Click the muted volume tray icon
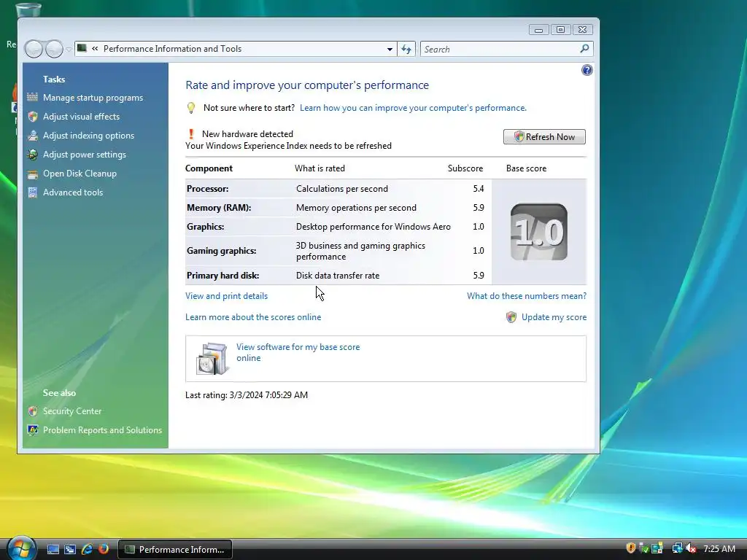Viewport: 747px width, 560px height. 691,548
